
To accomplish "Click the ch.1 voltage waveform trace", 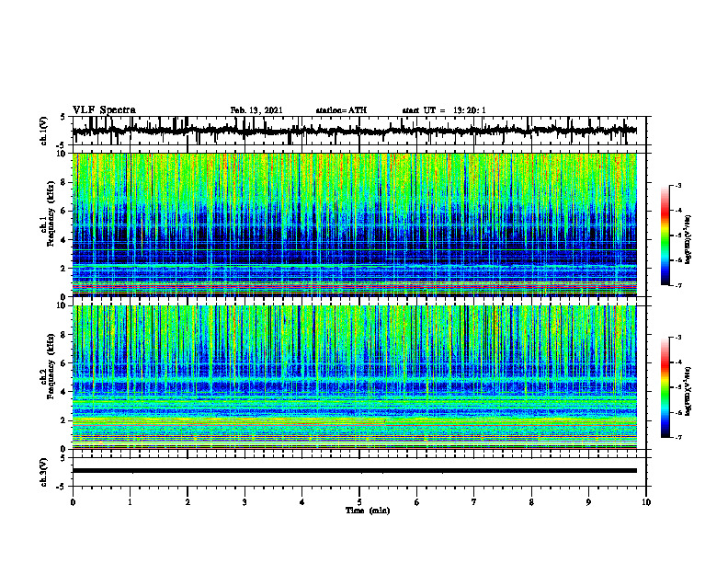I will pyautogui.click(x=354, y=131).
